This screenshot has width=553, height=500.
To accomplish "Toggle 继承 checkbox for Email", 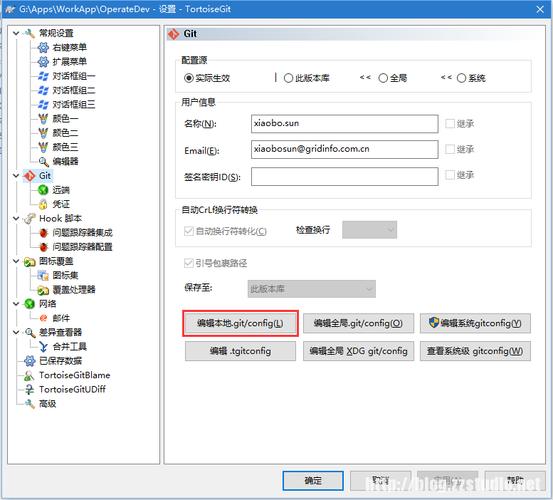I will [450, 149].
